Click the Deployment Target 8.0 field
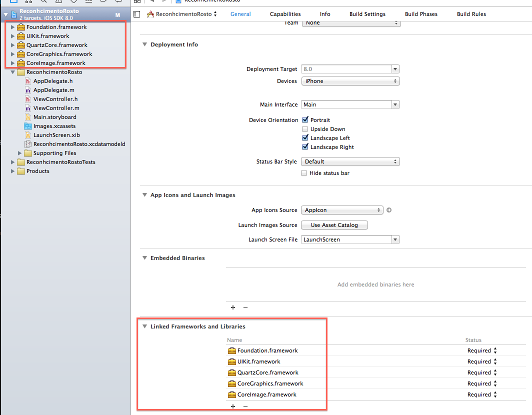Image resolution: width=532 pixels, height=415 pixels. coord(346,69)
